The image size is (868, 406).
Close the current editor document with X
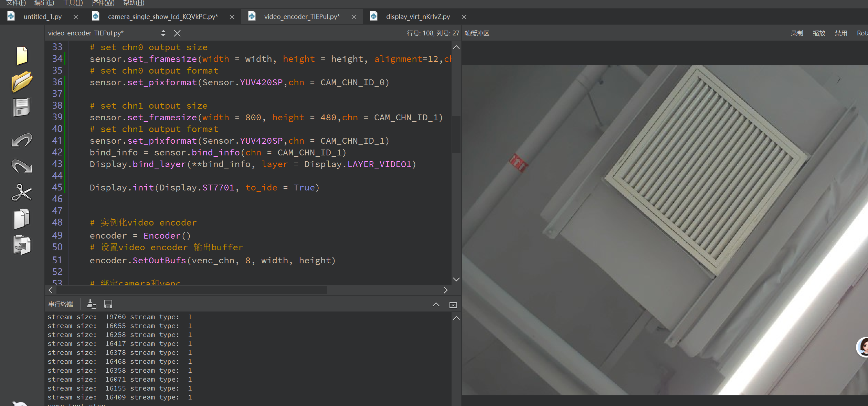click(177, 33)
